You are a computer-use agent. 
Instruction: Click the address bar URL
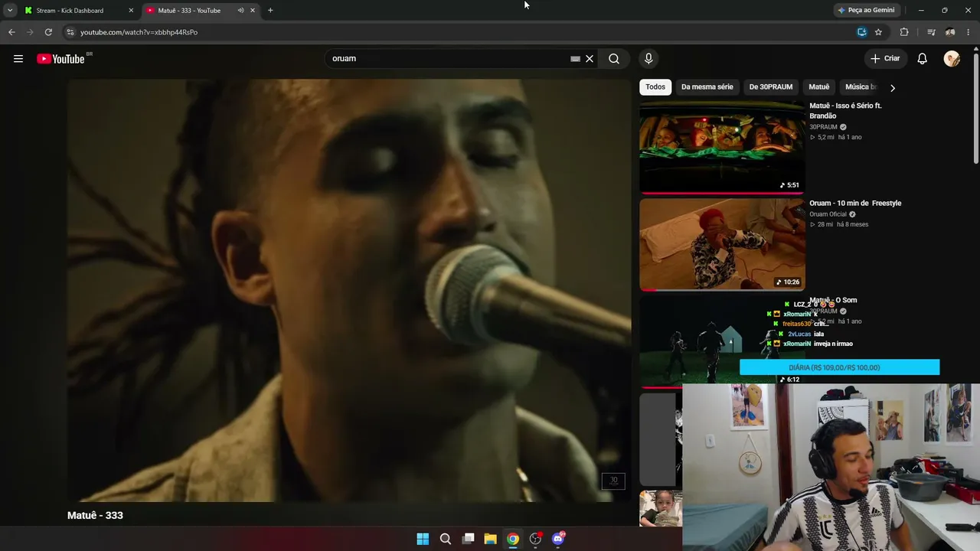(139, 32)
